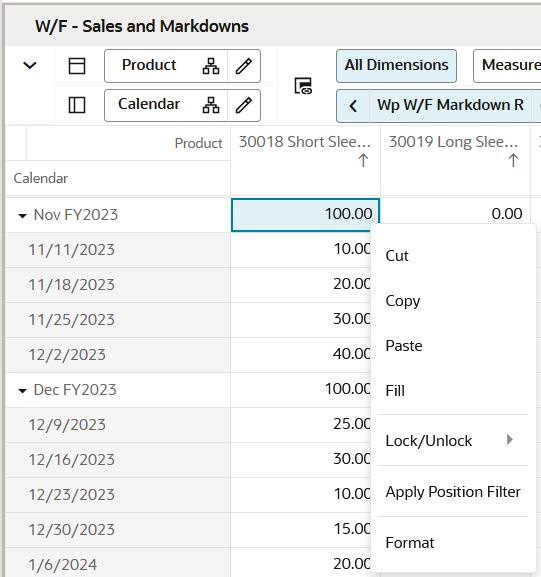
Task: Click the linked view icon
Action: [303, 86]
